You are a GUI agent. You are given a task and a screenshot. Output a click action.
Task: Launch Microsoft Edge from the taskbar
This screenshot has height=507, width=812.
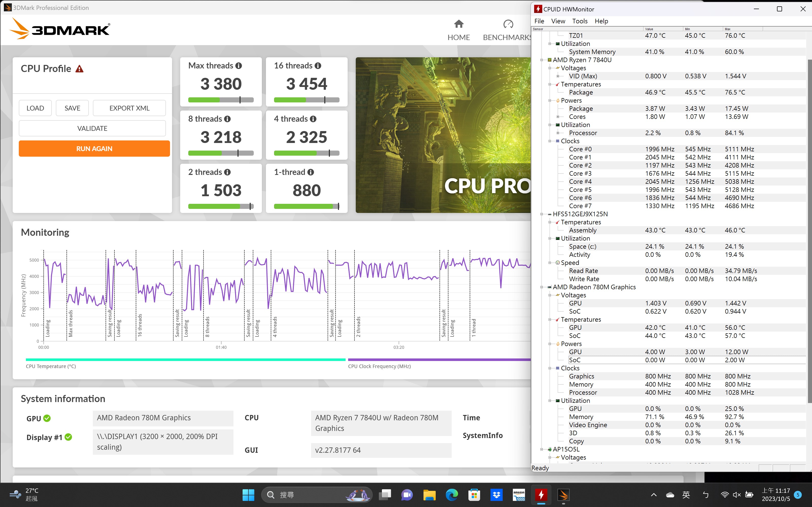tap(452, 495)
